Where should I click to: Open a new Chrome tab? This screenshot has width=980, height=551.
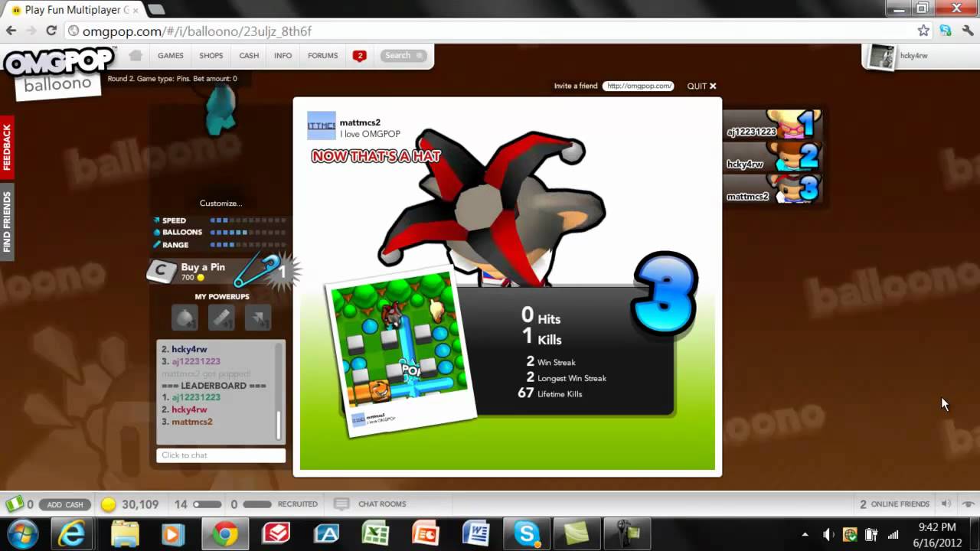156,10
